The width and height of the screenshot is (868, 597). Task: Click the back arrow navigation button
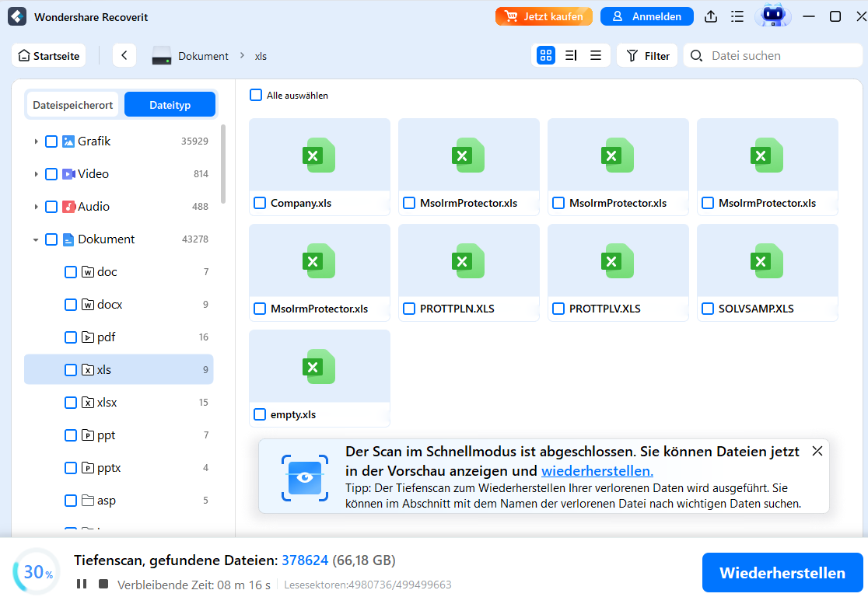[124, 55]
